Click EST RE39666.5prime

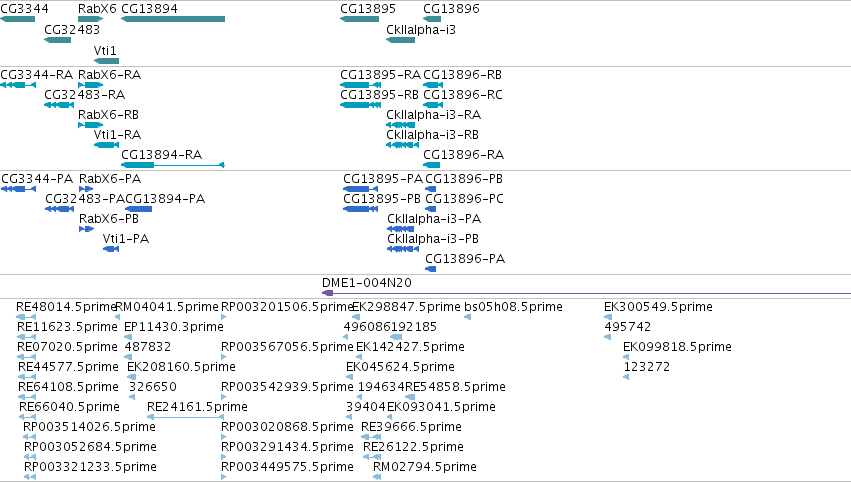pyautogui.click(x=411, y=427)
